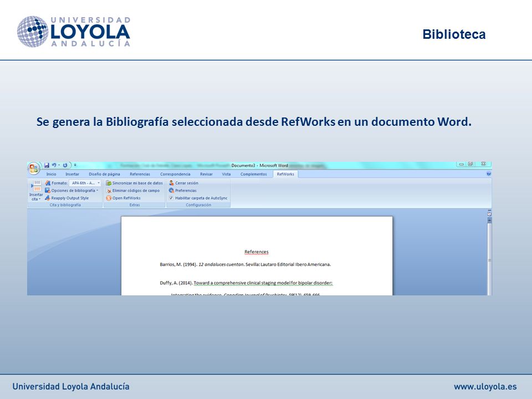
Task: Click the Word help icon
Action: tap(488, 173)
